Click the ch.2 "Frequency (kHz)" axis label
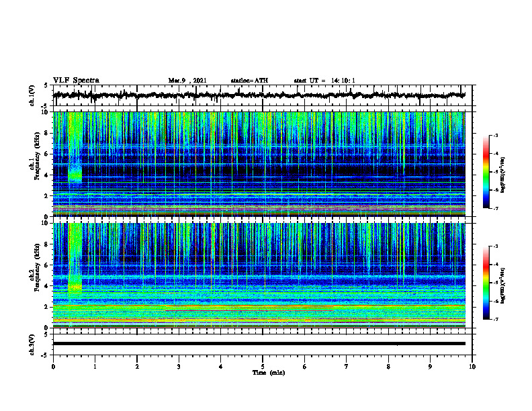 pyautogui.click(x=38, y=267)
